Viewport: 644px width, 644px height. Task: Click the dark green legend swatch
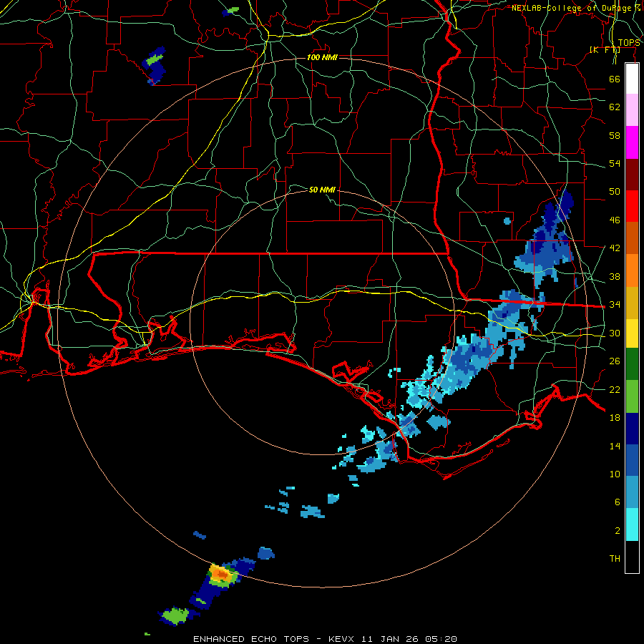tap(632, 364)
